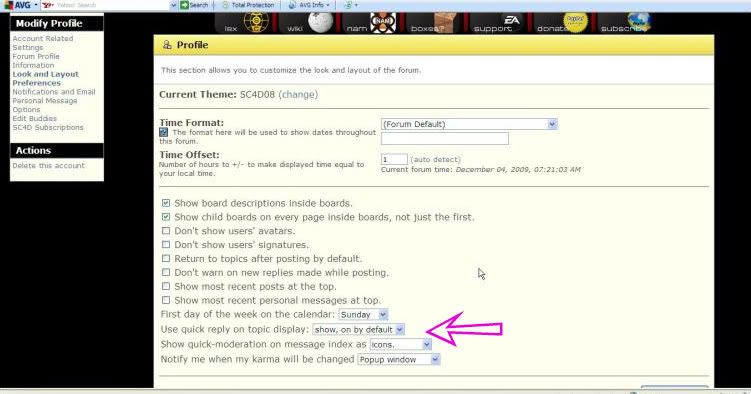The height and width of the screenshot is (394, 751).
Task: Select Look and Layout Preferences in sidebar
Action: (46, 79)
